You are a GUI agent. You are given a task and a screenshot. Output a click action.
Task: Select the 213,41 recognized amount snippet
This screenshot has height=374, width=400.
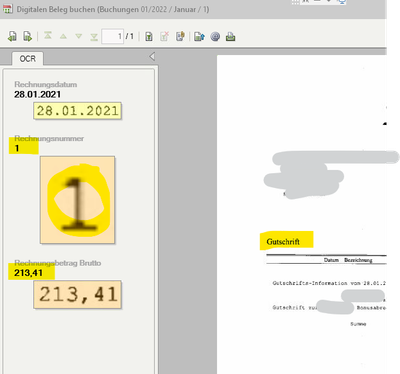point(77,295)
